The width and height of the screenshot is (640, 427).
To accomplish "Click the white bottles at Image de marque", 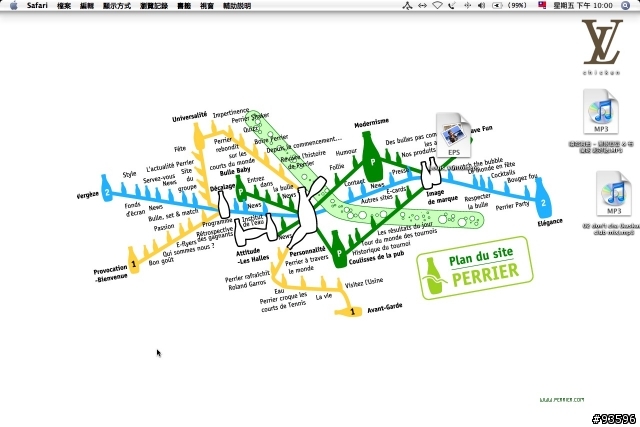I will pyautogui.click(x=431, y=174).
